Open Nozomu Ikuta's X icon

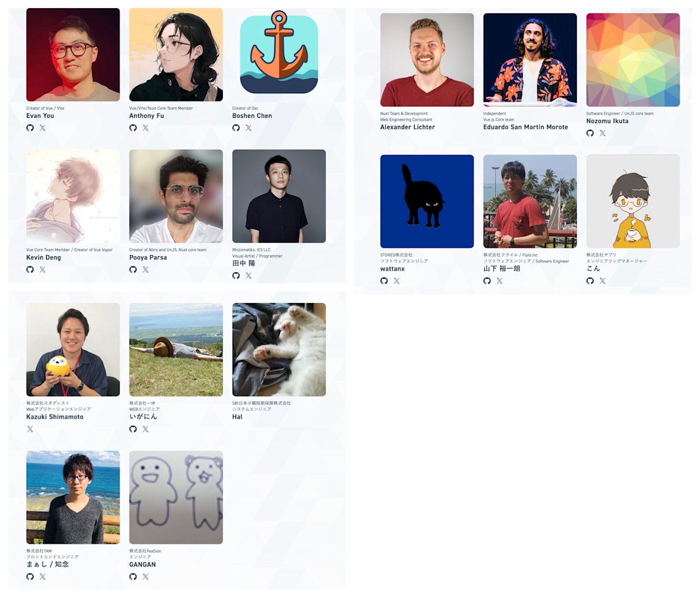pyautogui.click(x=603, y=133)
